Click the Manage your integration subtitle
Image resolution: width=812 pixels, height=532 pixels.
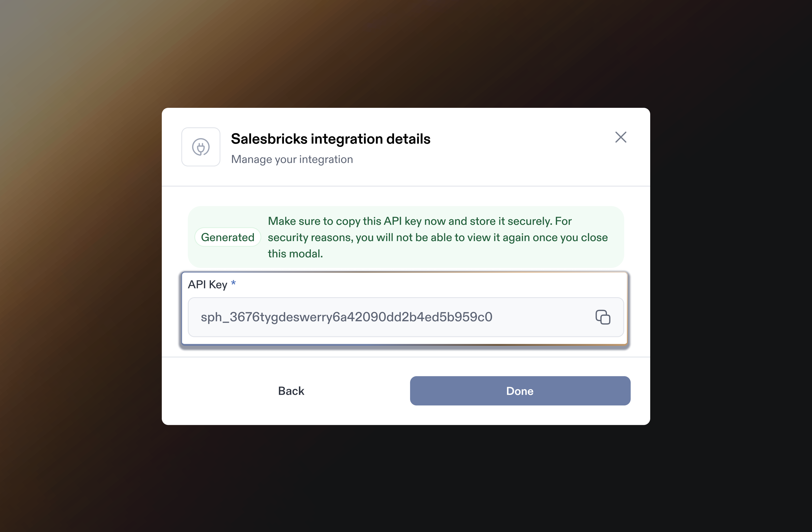click(x=292, y=159)
